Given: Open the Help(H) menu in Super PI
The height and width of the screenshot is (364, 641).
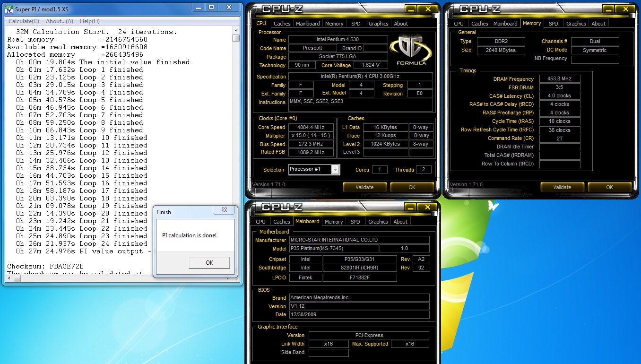Looking at the screenshot, I should pos(89,21).
